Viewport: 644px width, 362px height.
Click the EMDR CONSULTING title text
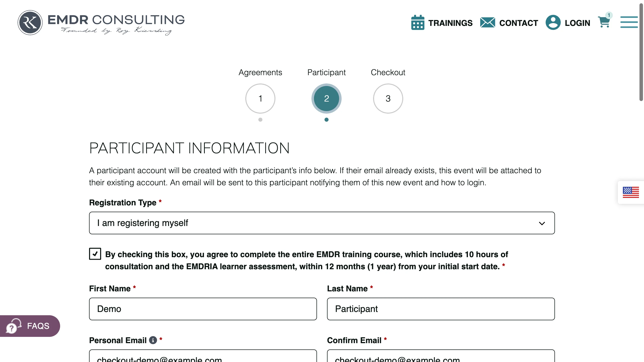click(x=116, y=20)
